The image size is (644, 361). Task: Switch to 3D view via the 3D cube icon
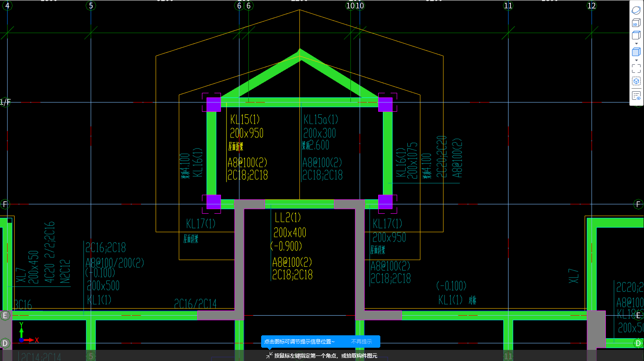coord(636,23)
